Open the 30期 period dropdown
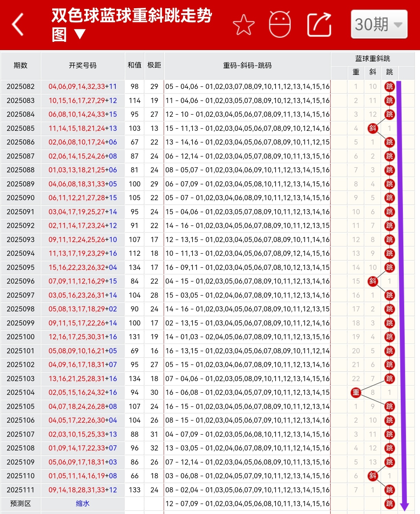420x514 pixels. tap(378, 24)
